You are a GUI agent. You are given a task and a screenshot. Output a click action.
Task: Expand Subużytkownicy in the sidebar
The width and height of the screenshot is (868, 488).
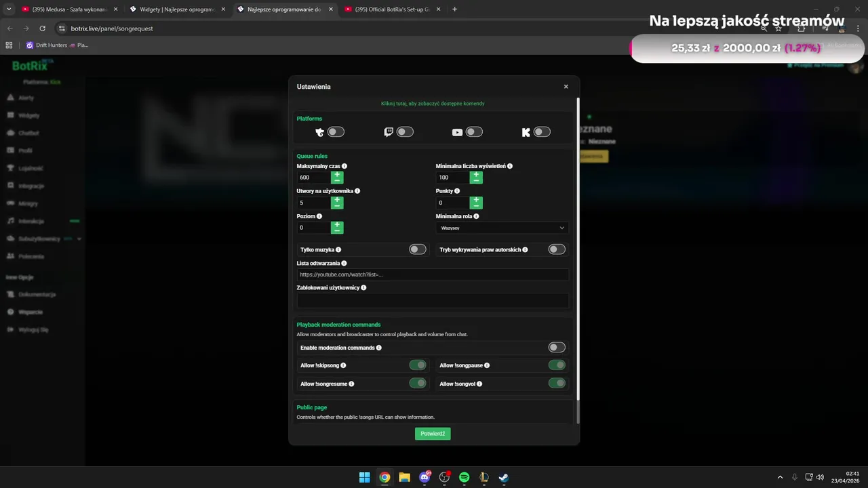click(x=79, y=239)
